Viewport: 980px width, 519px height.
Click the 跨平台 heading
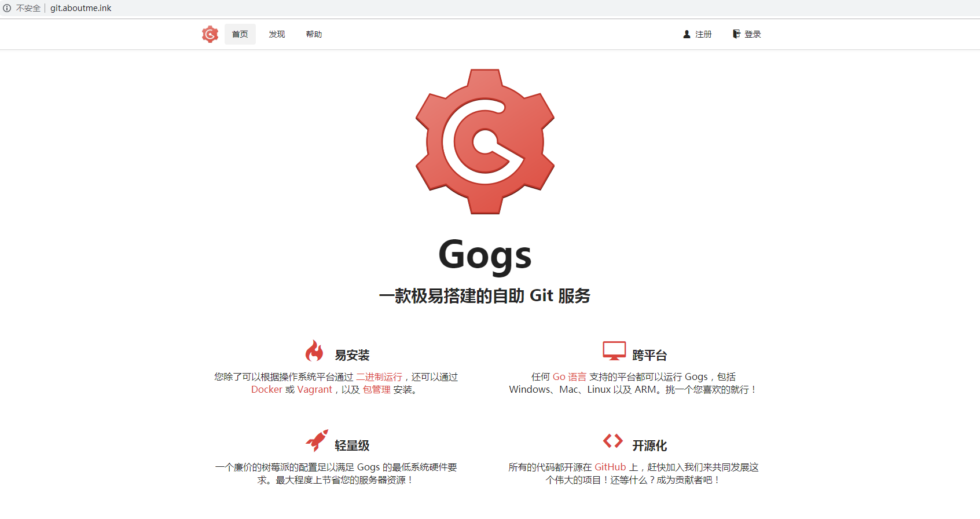[x=649, y=355]
